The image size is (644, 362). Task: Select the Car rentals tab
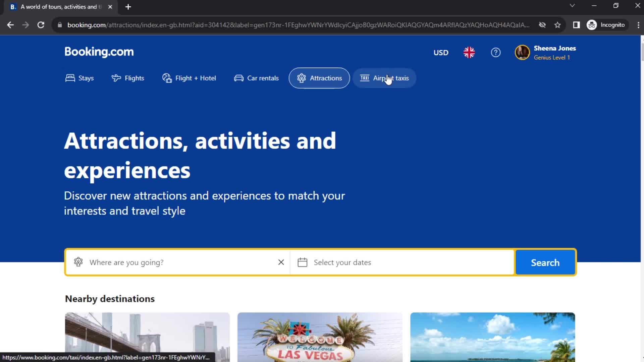[256, 78]
